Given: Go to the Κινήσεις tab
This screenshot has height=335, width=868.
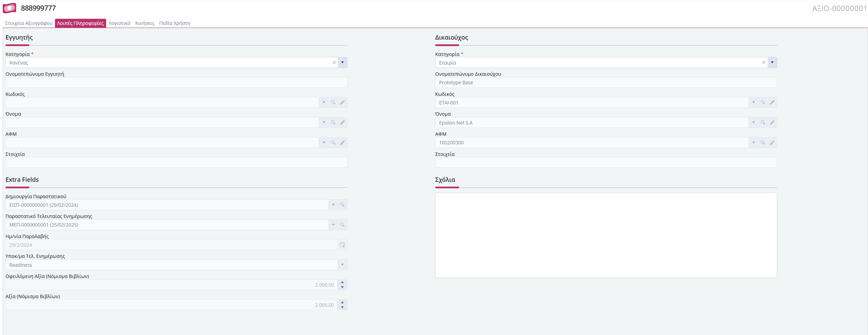Looking at the screenshot, I should click(x=145, y=23).
